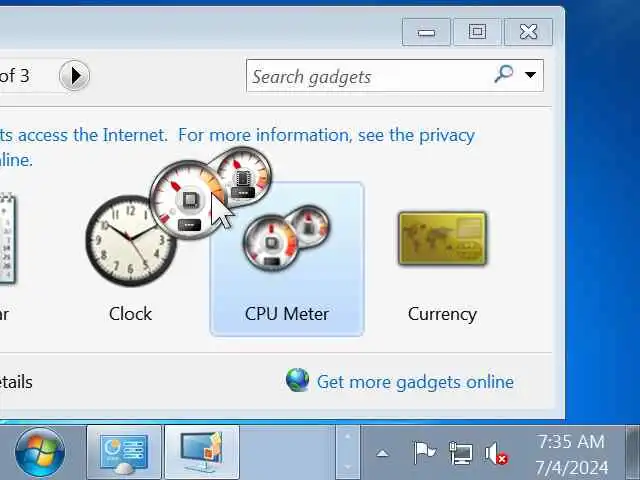The image size is (640, 480).
Task: Click the globe icon beside gadgets online
Action: pos(298,380)
